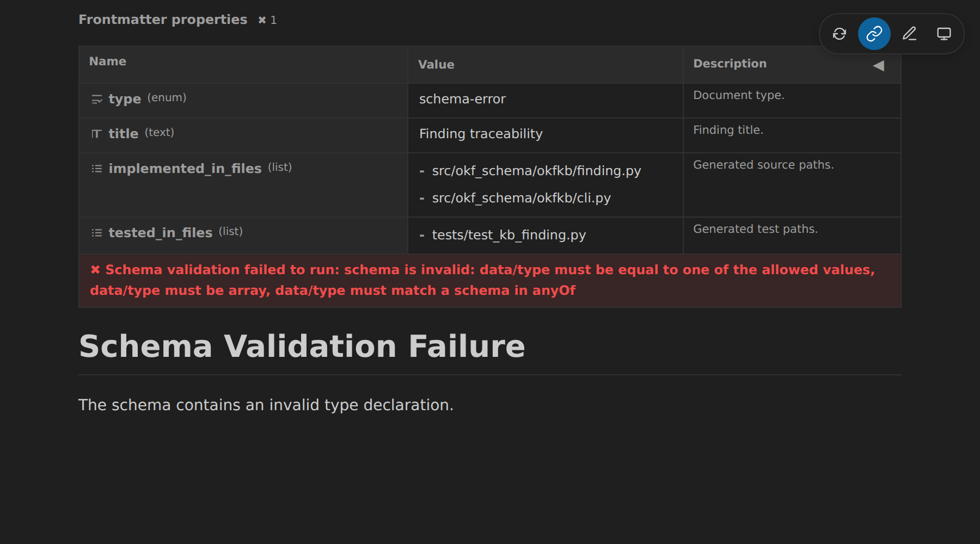Image resolution: width=980 pixels, height=544 pixels.
Task: Click the implemented_in_files property name
Action: point(185,169)
